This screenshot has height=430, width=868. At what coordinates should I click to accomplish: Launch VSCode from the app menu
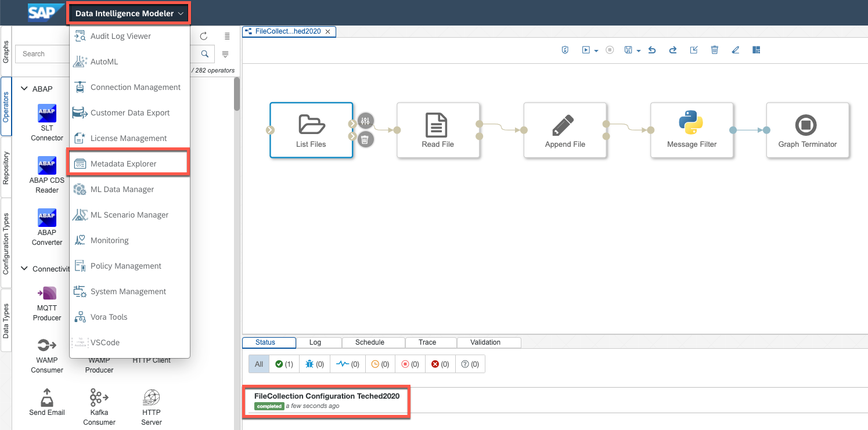point(129,342)
